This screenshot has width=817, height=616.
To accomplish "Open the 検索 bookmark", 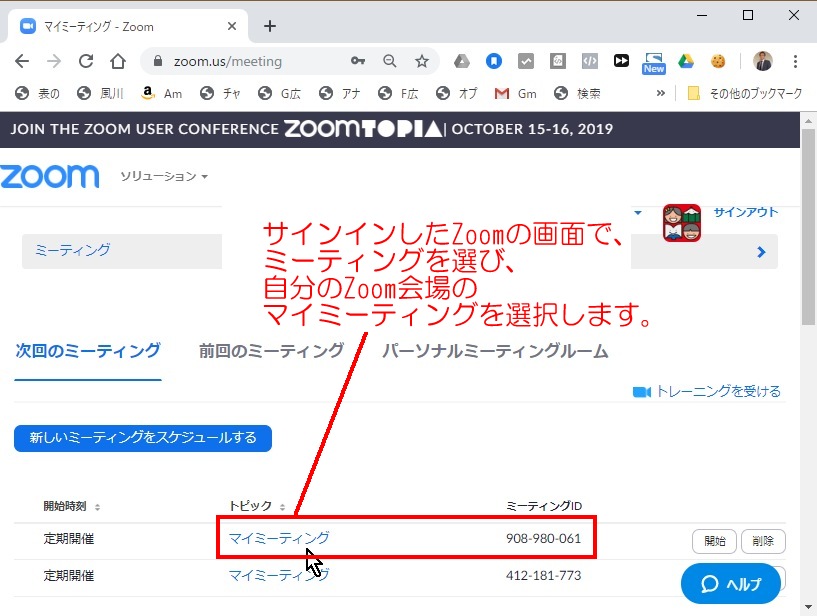I will pyautogui.click(x=577, y=93).
